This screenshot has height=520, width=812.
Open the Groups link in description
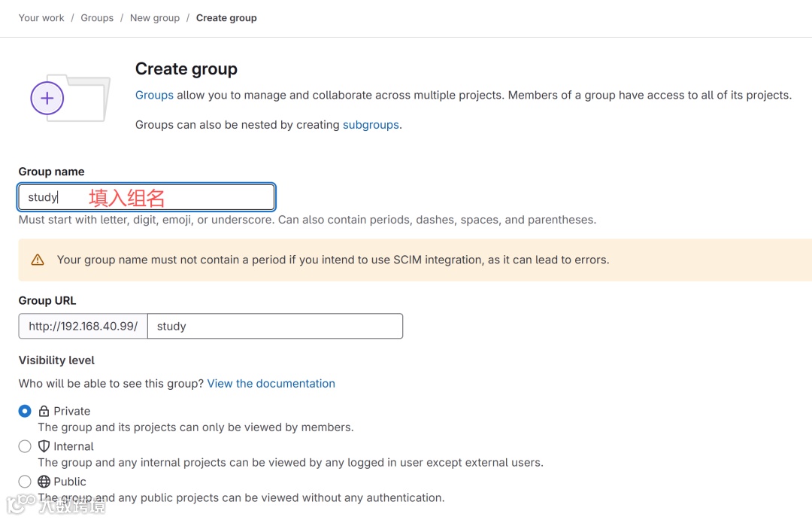154,96
